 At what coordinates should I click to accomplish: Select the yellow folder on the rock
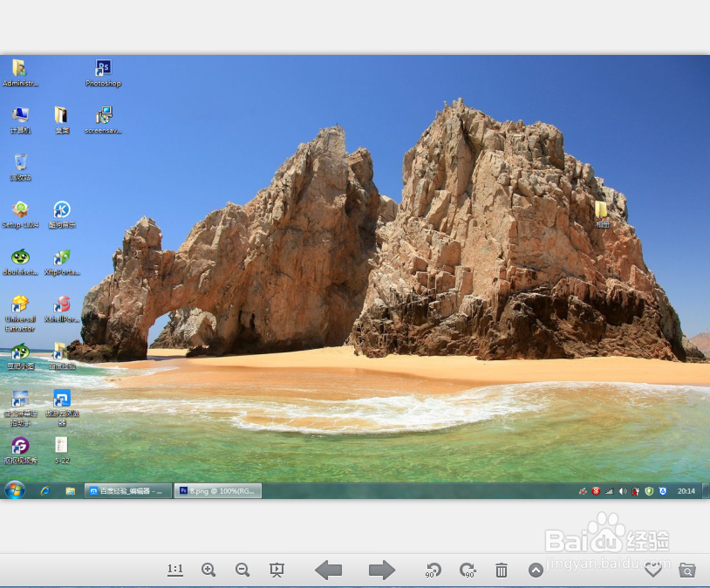(602, 214)
